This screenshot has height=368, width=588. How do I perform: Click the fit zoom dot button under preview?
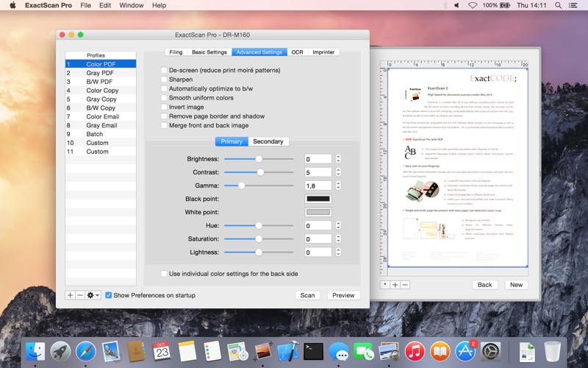(384, 284)
